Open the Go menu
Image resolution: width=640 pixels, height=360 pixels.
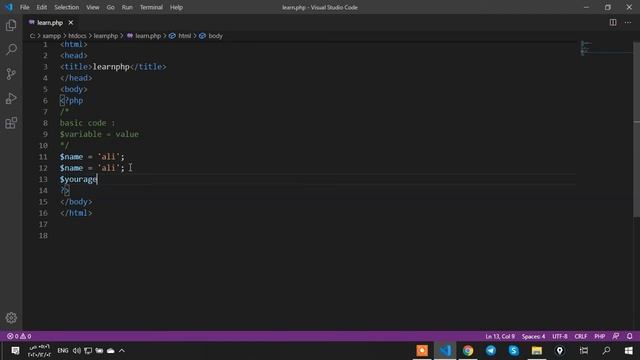pyautogui.click(x=111, y=7)
